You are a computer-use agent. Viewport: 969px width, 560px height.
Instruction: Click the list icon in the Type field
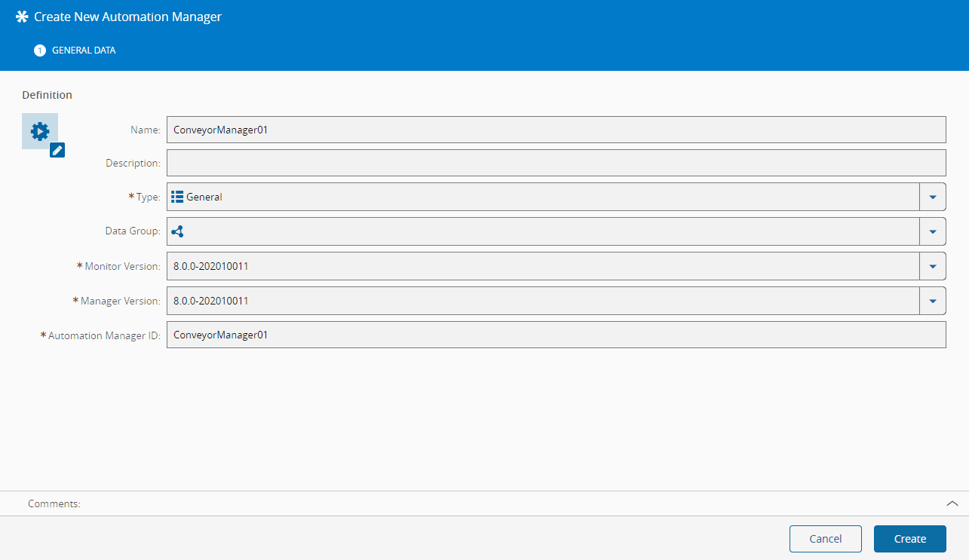click(x=177, y=197)
